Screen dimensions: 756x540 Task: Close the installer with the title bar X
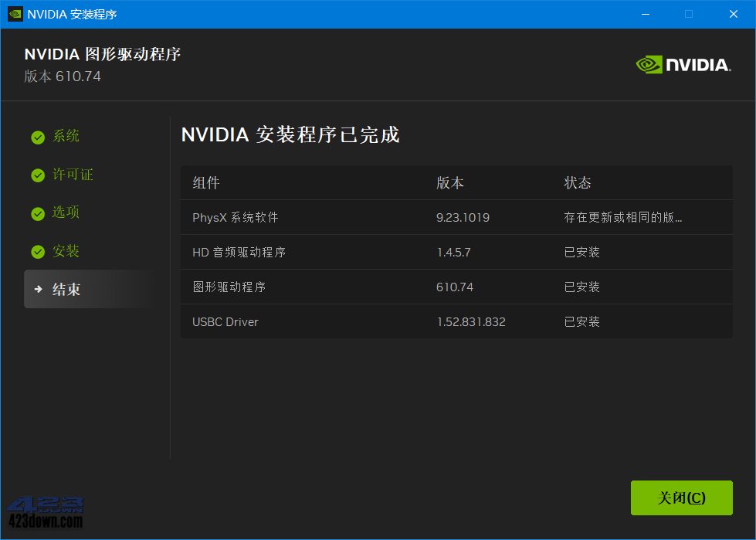[734, 14]
